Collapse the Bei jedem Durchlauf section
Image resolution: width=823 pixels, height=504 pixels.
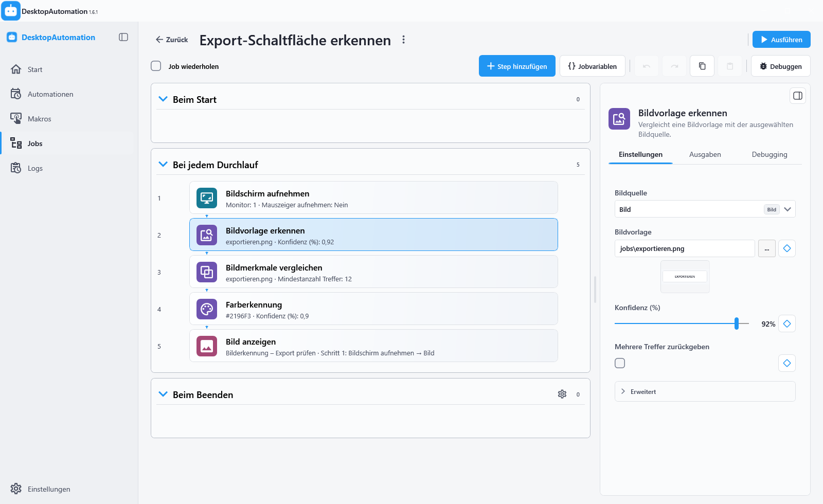[163, 164]
